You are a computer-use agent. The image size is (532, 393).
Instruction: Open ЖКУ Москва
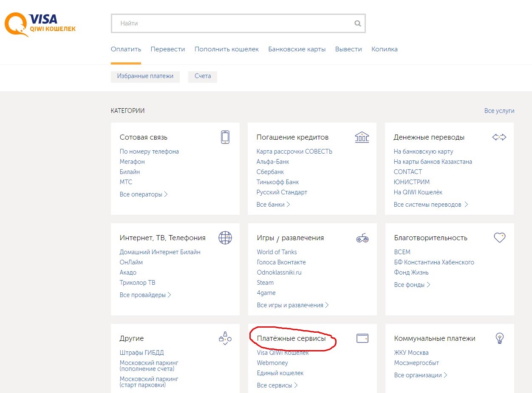[411, 353]
